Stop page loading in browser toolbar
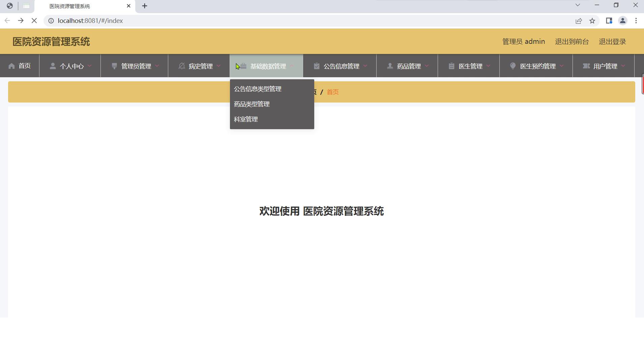Image resolution: width=644 pixels, height=344 pixels. (x=34, y=21)
